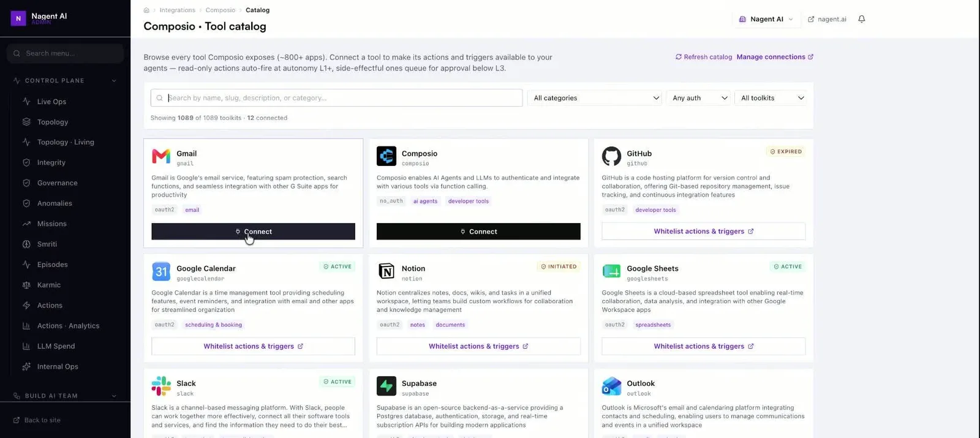Click Back to site link
Screen dimensions: 980x438
[37, 420]
